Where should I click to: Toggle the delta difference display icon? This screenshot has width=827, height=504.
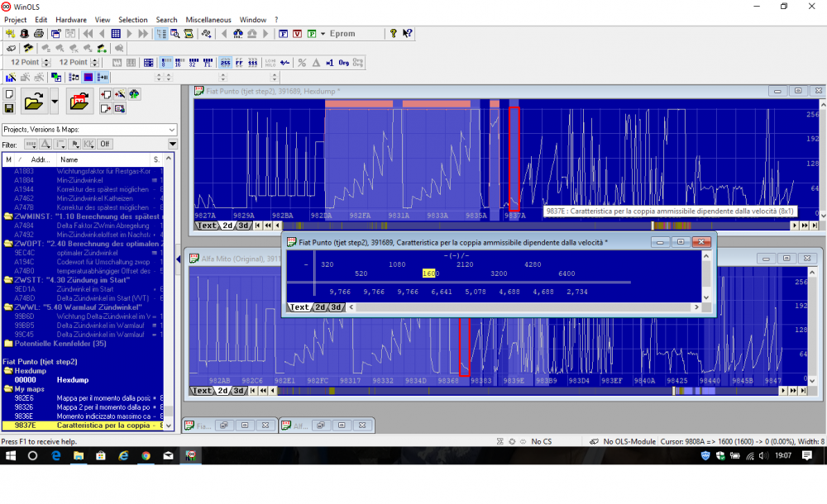click(x=316, y=63)
